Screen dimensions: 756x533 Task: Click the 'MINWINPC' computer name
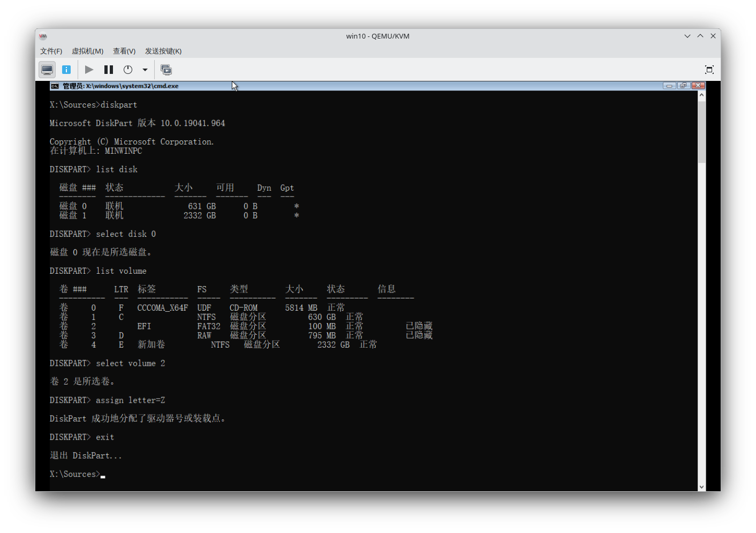pos(123,151)
